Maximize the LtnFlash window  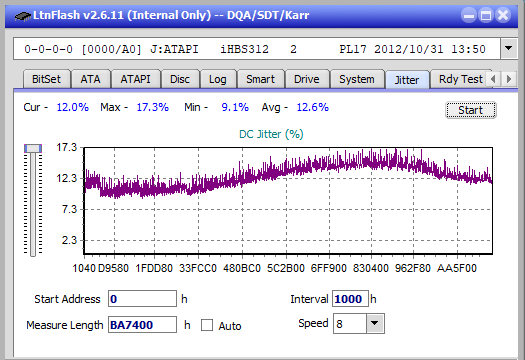tap(486, 15)
